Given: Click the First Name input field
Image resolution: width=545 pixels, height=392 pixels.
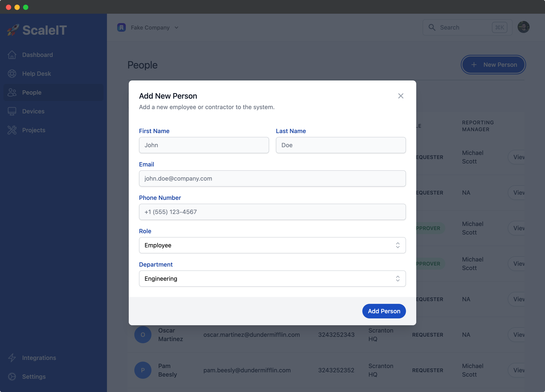Looking at the screenshot, I should pyautogui.click(x=204, y=145).
